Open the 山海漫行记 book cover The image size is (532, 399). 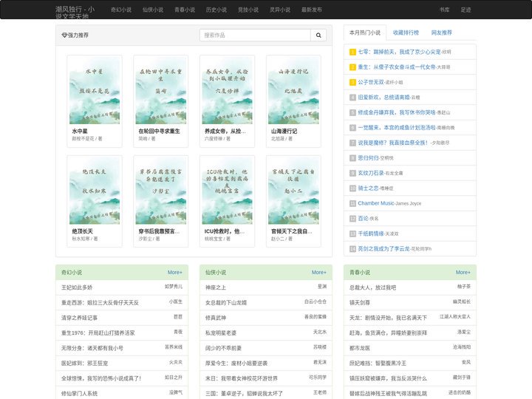click(293, 91)
